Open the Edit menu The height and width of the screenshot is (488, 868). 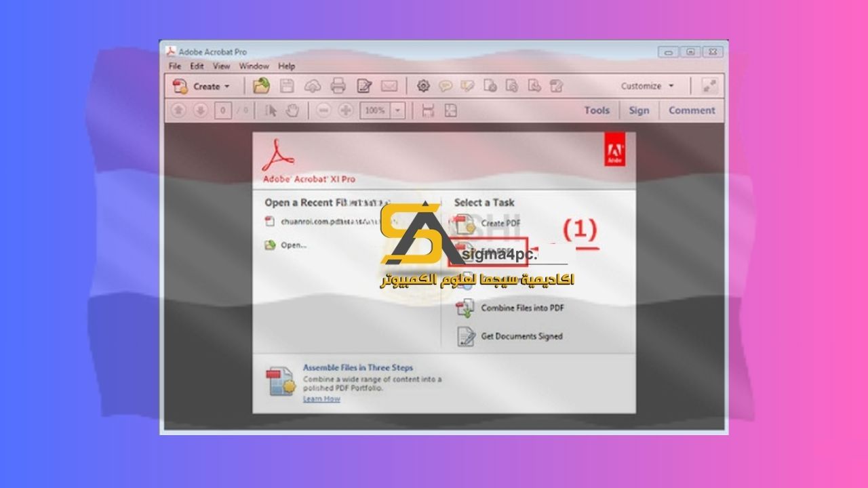[x=197, y=66]
